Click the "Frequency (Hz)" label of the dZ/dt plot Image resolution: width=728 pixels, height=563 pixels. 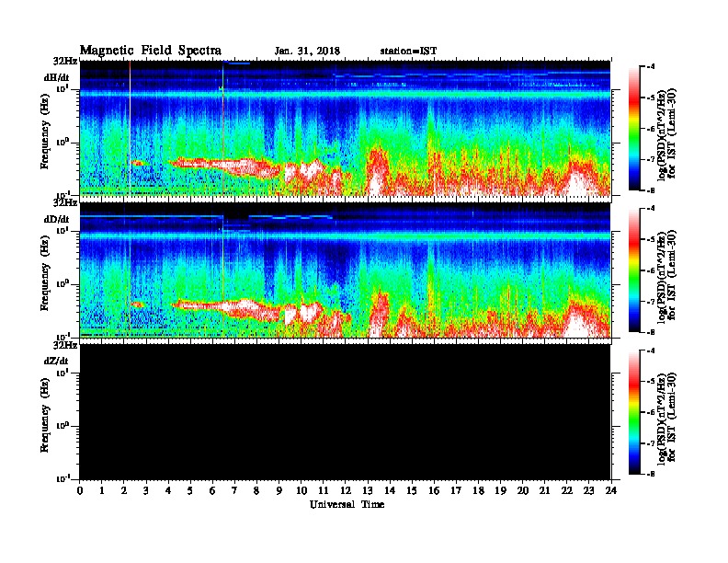[x=44, y=415]
